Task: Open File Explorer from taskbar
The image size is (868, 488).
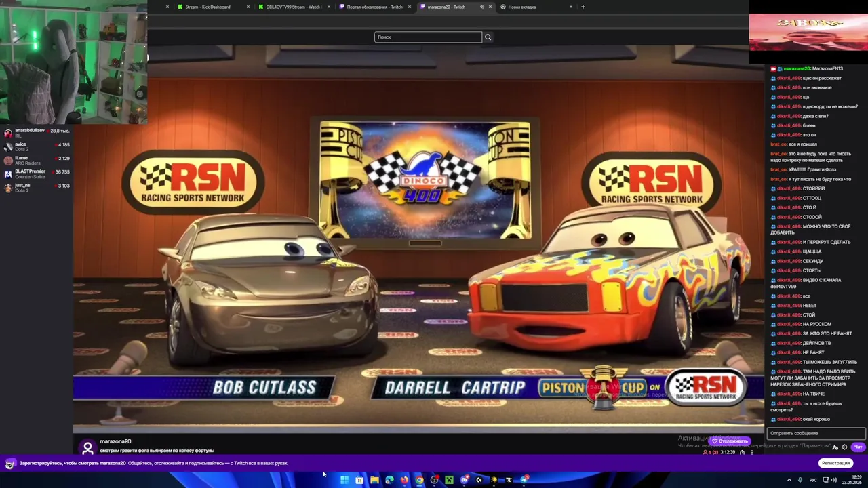Action: pyautogui.click(x=374, y=480)
